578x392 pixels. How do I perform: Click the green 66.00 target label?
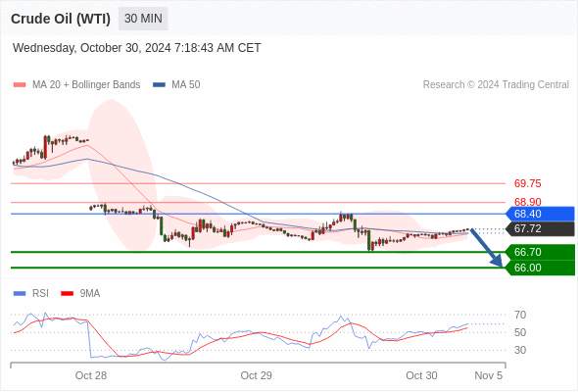click(540, 268)
